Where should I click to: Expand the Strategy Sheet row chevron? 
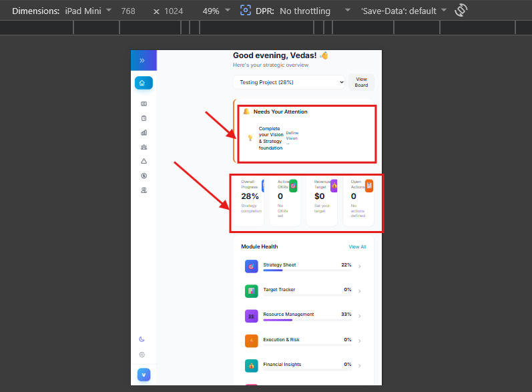click(x=360, y=266)
